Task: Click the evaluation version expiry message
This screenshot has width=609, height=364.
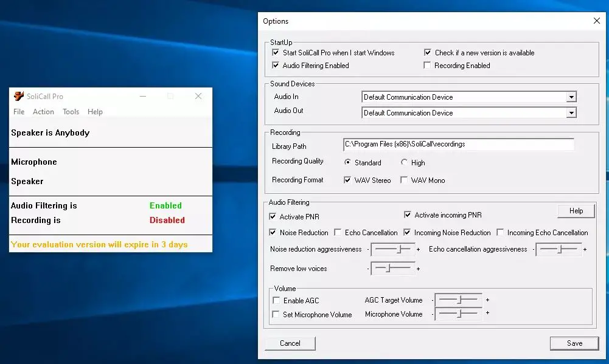Action: tap(99, 244)
